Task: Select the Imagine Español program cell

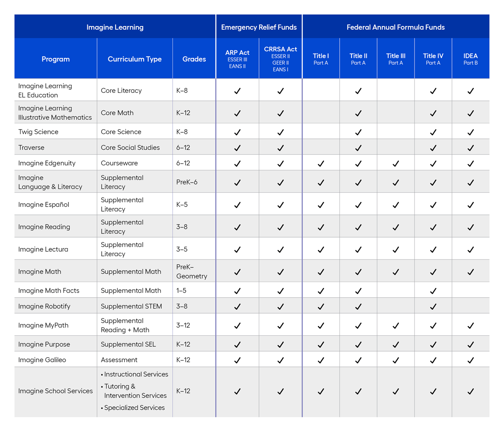Action: 55,204
